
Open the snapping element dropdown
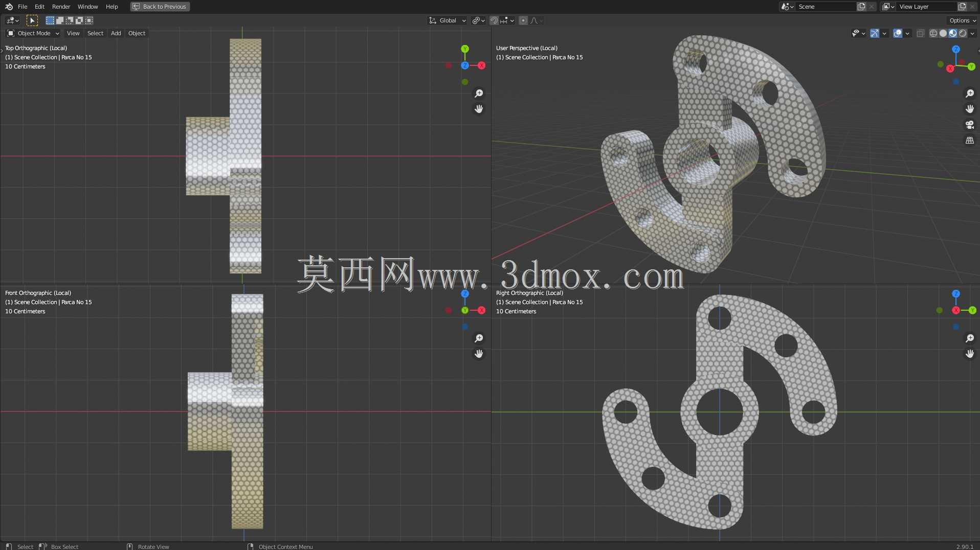tap(507, 20)
